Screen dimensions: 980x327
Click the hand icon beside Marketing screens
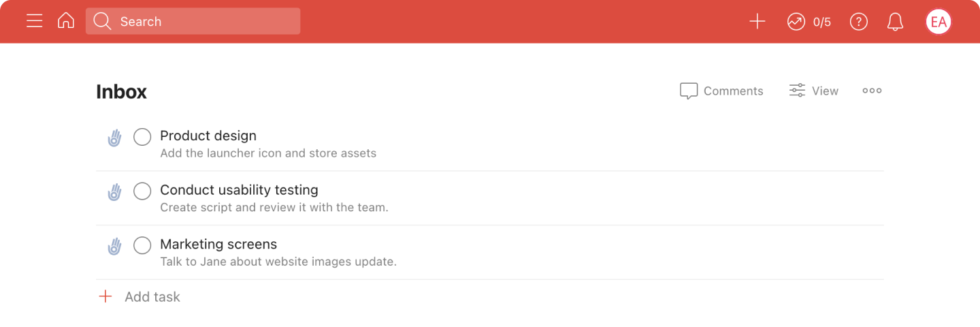114,247
